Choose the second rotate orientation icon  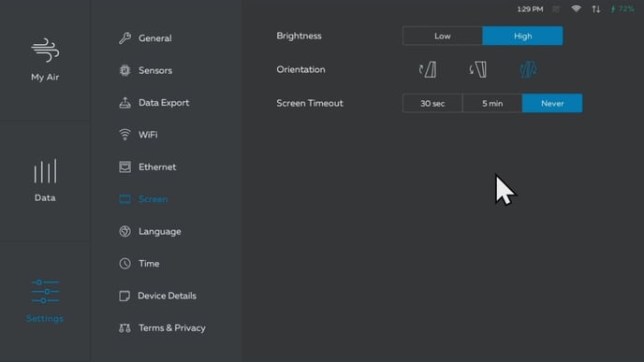pos(478,70)
